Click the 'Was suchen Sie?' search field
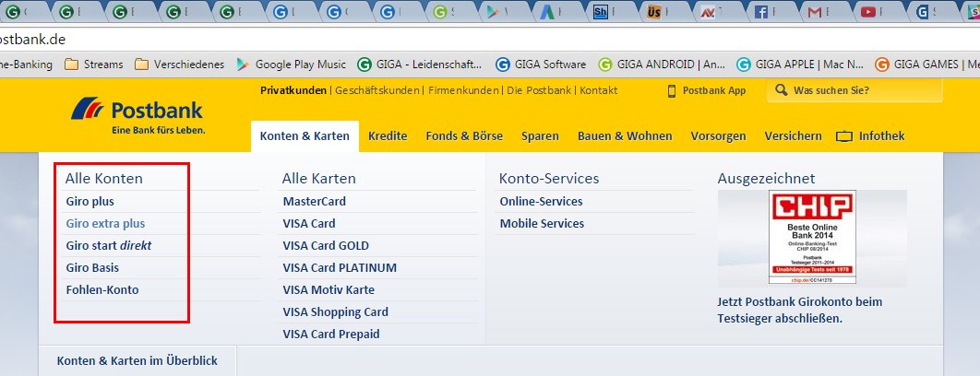Viewport: 980px width, 376px height. pos(855,90)
